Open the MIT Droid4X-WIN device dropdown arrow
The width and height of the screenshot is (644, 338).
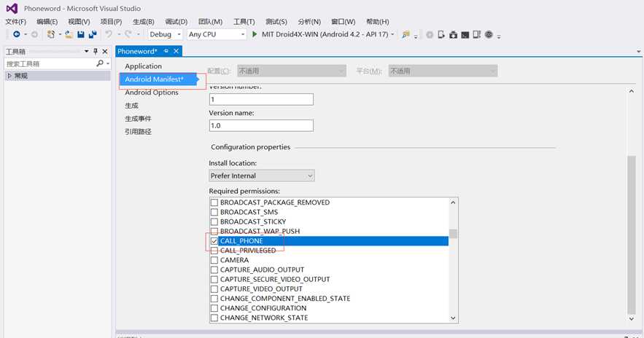pyautogui.click(x=392, y=34)
